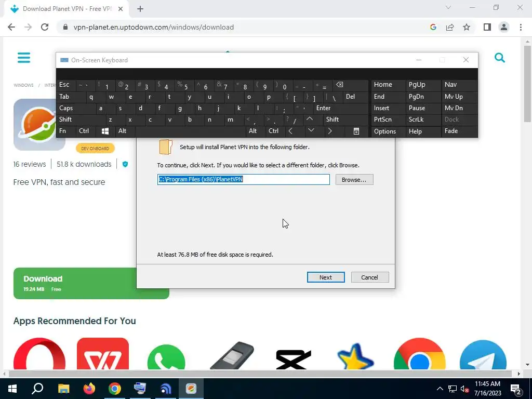Open the Opera app recommendation icon
Viewport: 532px width, 399px height.
[39, 353]
